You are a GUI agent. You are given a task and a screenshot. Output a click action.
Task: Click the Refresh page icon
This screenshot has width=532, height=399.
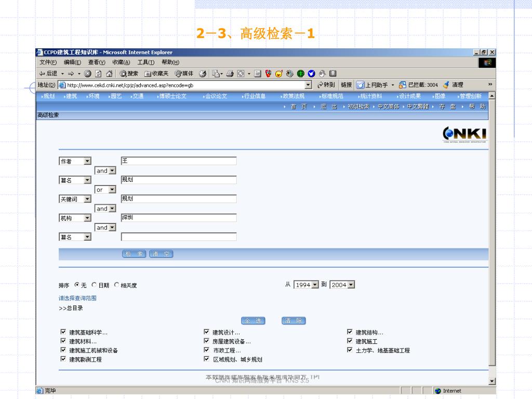point(98,74)
